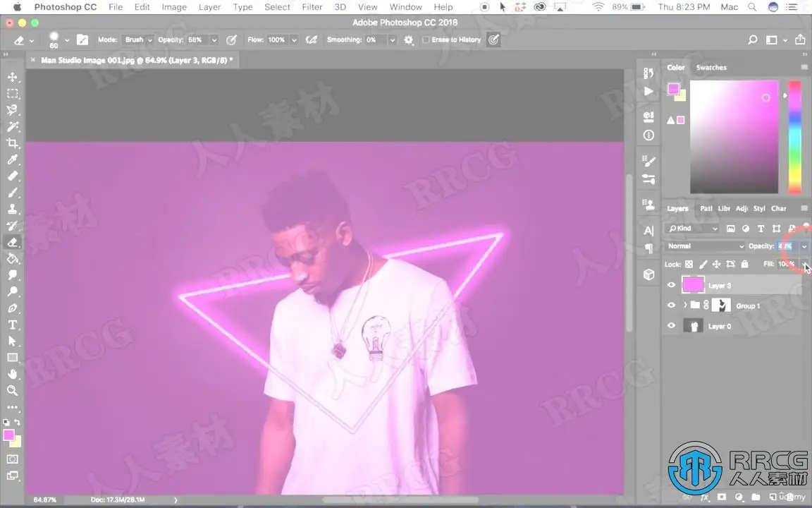Viewport: 812px width, 508px height.
Task: Select the Eyedropper tool
Action: pos(13,159)
